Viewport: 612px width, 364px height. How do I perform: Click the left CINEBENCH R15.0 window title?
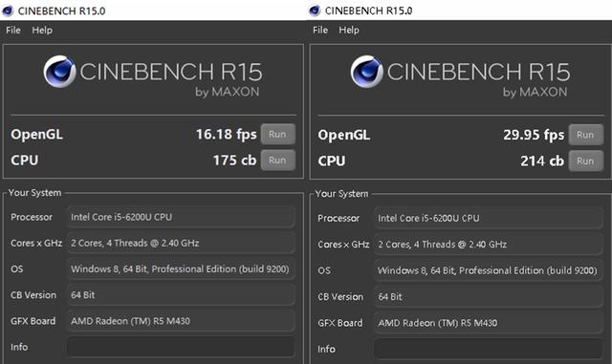(x=61, y=11)
